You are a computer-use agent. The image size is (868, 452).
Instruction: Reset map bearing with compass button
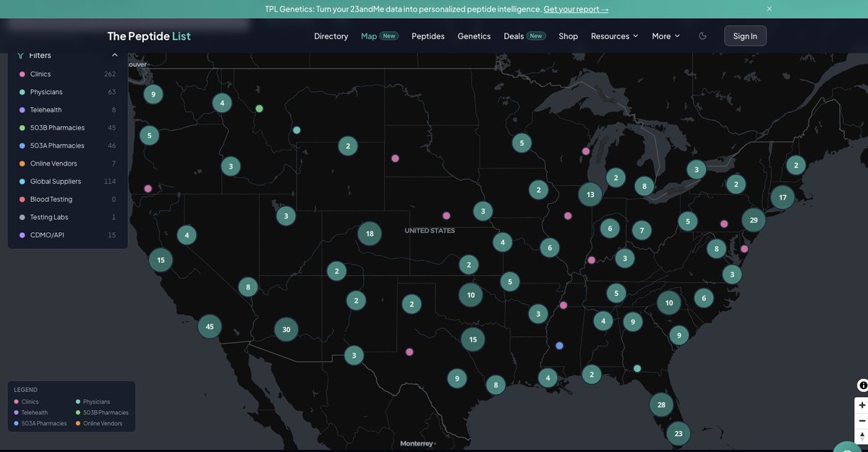pos(861,436)
